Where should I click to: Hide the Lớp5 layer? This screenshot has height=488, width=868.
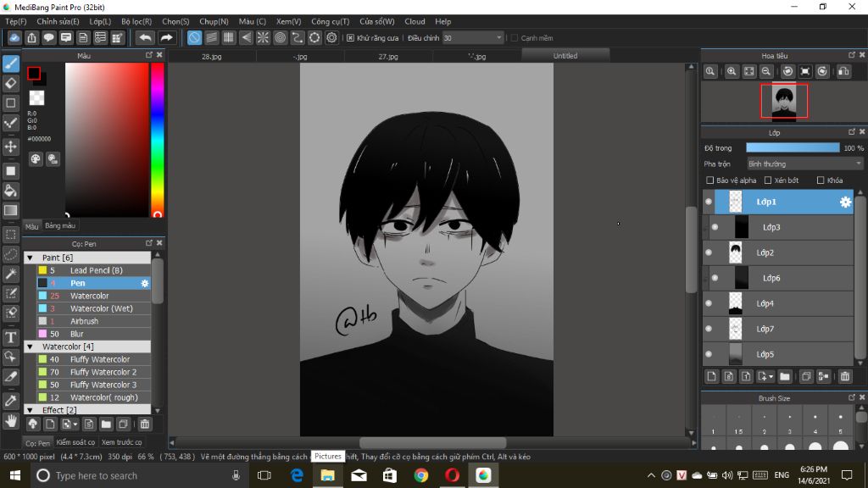click(709, 354)
